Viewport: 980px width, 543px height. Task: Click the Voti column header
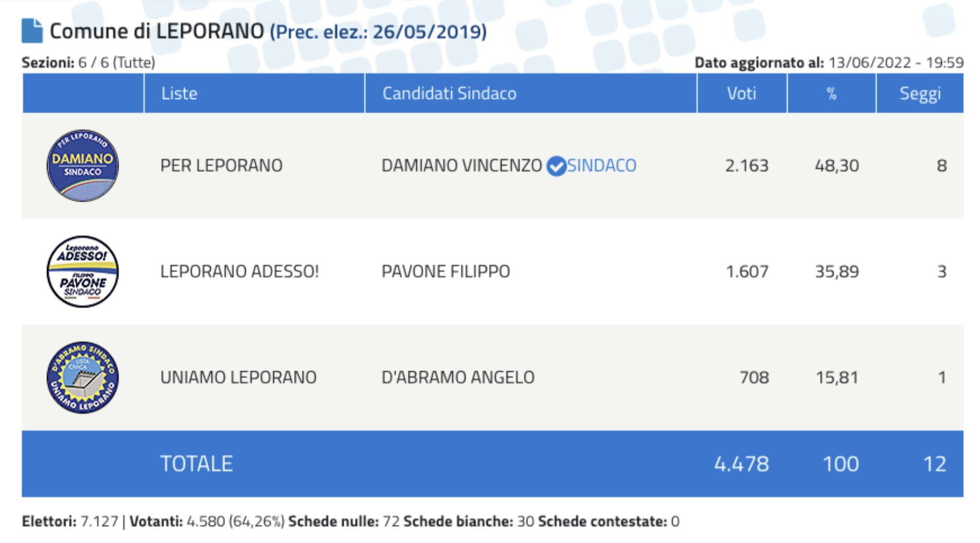[741, 93]
